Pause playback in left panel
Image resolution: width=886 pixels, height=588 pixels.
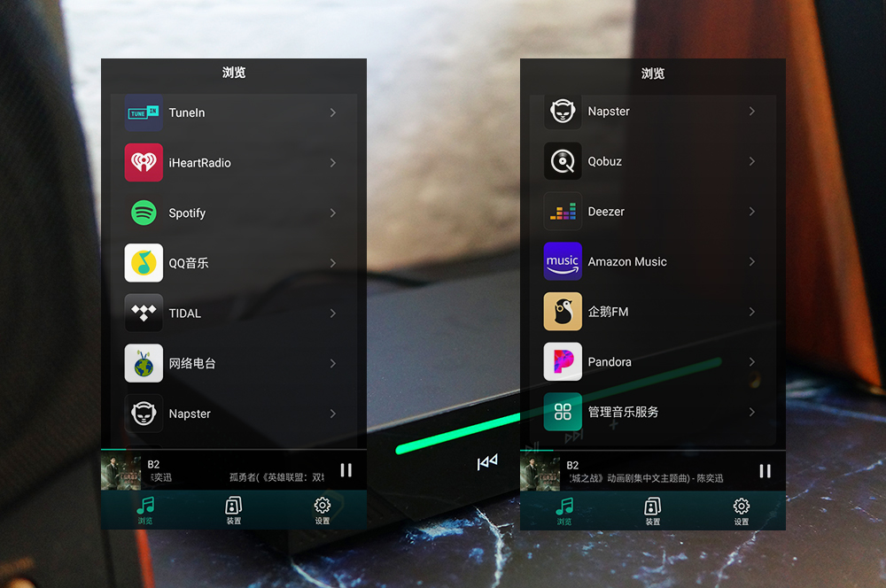pyautogui.click(x=346, y=470)
